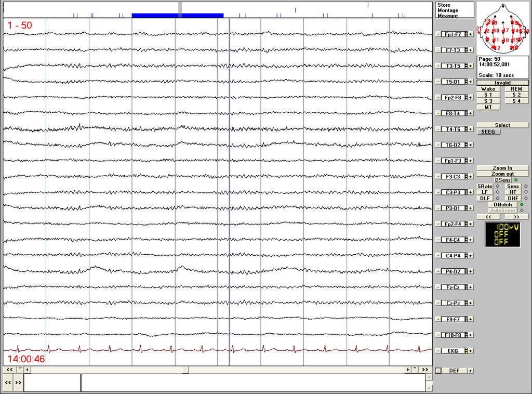Click the small marker icon next to F4-C4
This screenshot has width=532, height=394.
coord(466,240)
